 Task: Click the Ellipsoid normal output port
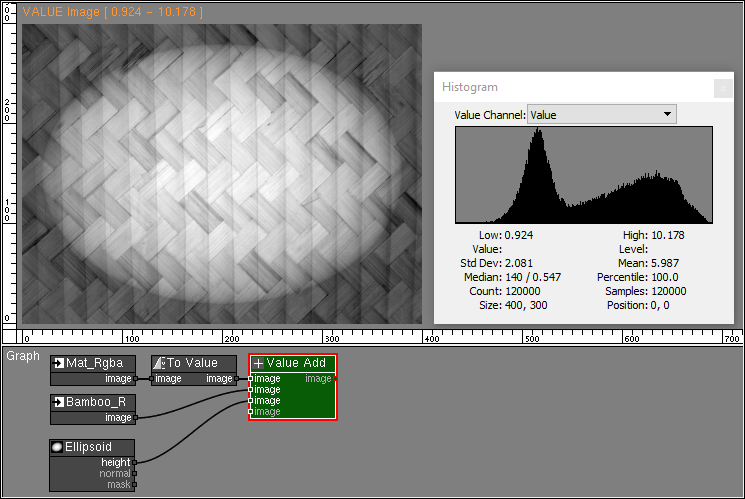tap(135, 474)
